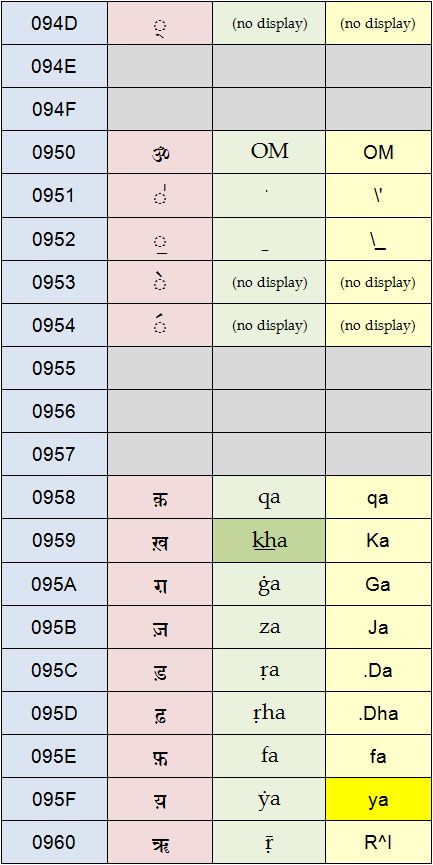433x865 pixels.
Task: Click the yellow highlighted ya cell
Action: [378, 799]
